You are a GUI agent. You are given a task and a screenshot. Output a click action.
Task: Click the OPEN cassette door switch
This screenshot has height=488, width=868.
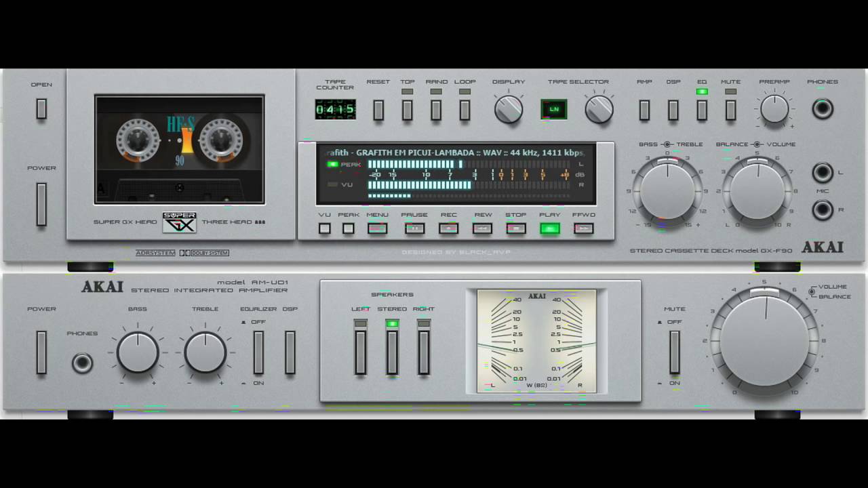[x=41, y=108]
